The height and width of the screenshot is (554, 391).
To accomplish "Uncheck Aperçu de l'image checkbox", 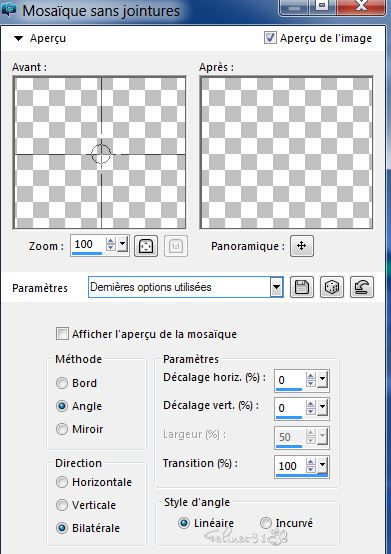I will coord(270,38).
